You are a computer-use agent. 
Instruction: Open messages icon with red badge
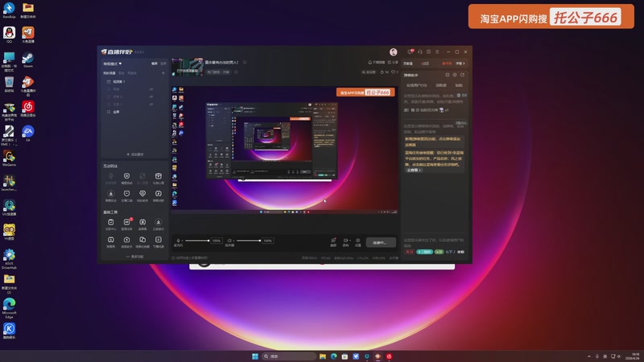411,51
